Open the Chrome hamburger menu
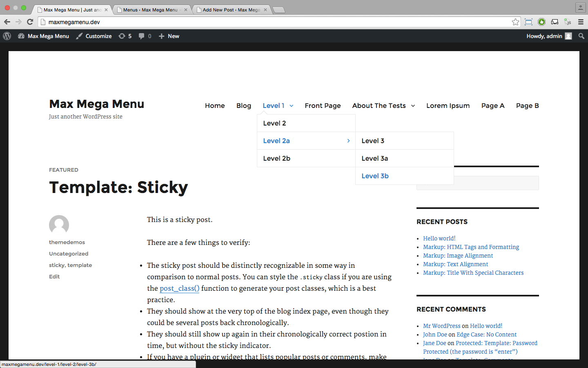The height and width of the screenshot is (368, 588). coord(581,22)
